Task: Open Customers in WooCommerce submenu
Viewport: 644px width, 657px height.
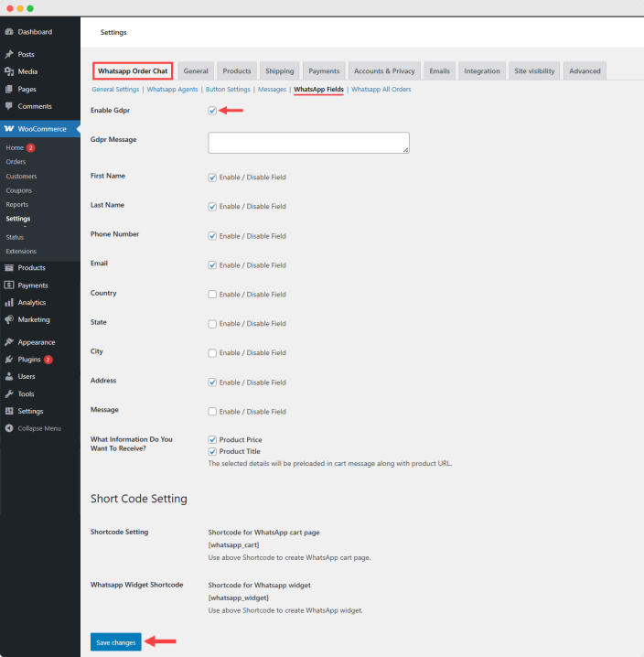Action: click(21, 177)
